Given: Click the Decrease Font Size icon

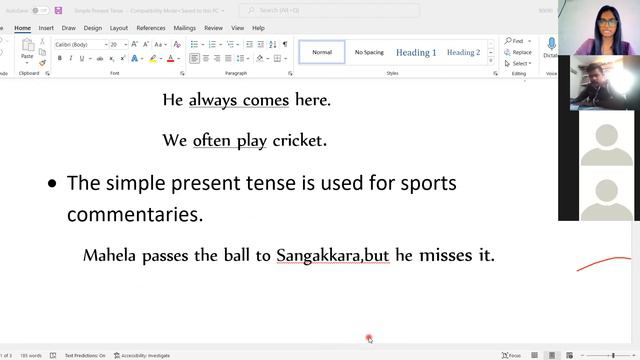Looking at the screenshot, I should (146, 44).
